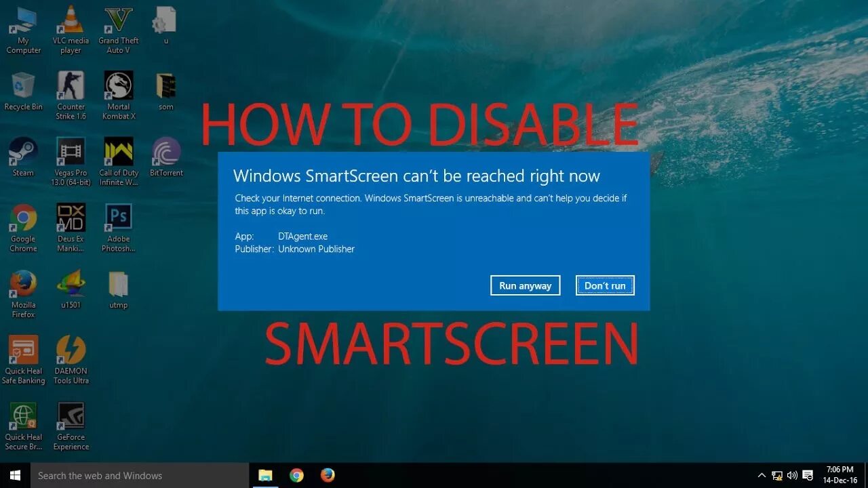Image resolution: width=868 pixels, height=488 pixels.
Task: Show hidden system tray icons
Action: click(762, 476)
